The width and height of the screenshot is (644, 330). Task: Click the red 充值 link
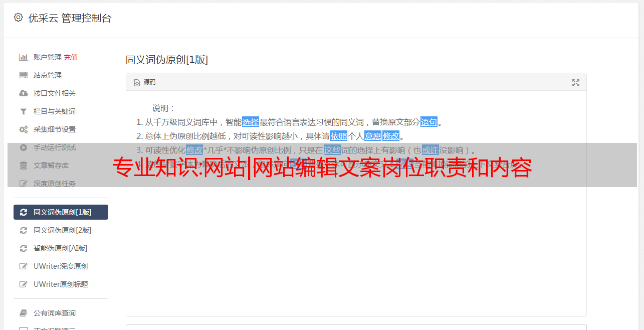pyautogui.click(x=71, y=57)
